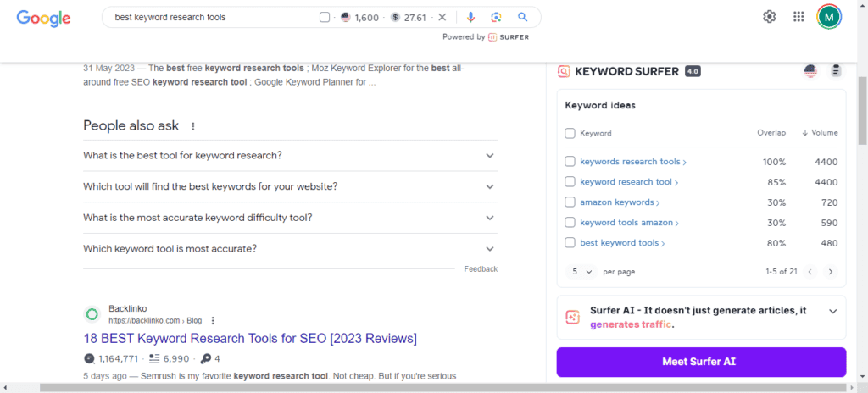
Task: Click word count icon beside 6,990
Action: [154, 358]
